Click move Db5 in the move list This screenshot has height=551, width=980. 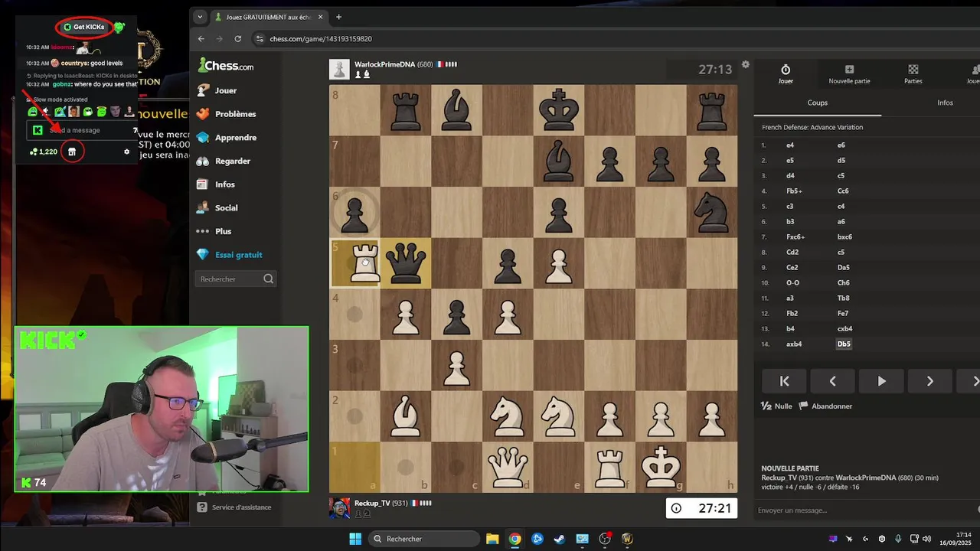[x=844, y=344]
